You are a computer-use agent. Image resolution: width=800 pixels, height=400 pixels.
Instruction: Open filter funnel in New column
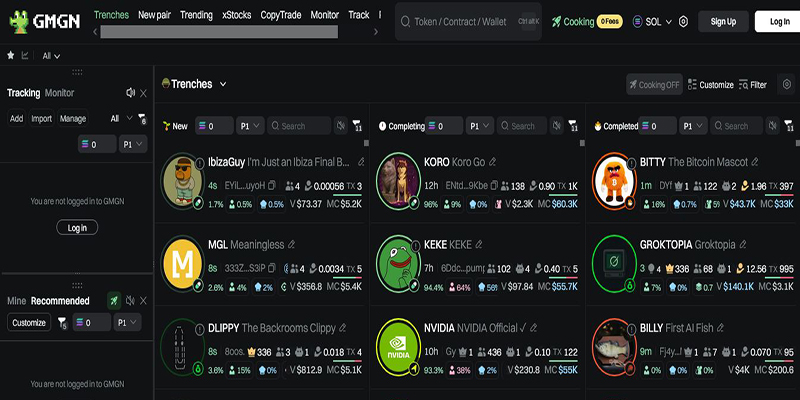point(357,126)
